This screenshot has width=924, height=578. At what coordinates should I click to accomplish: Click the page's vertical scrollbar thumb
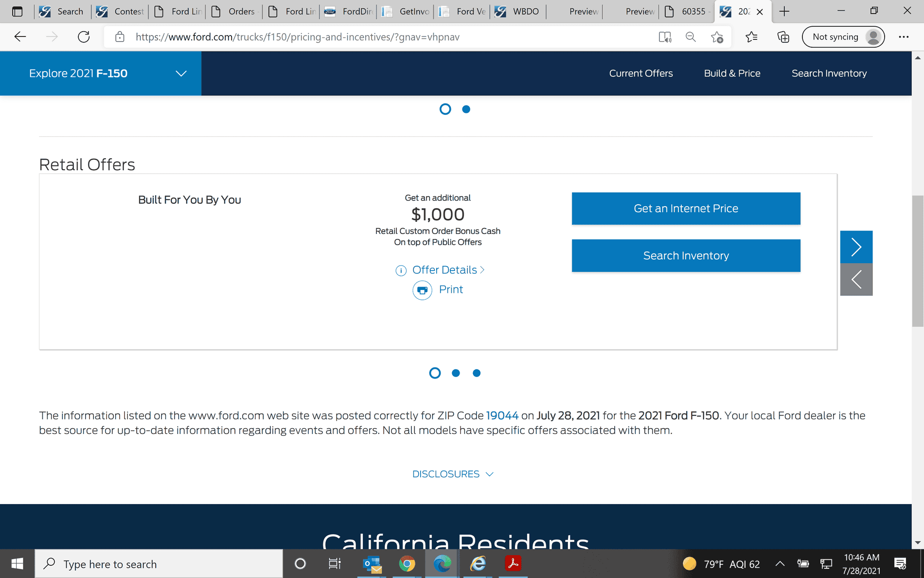tap(918, 261)
